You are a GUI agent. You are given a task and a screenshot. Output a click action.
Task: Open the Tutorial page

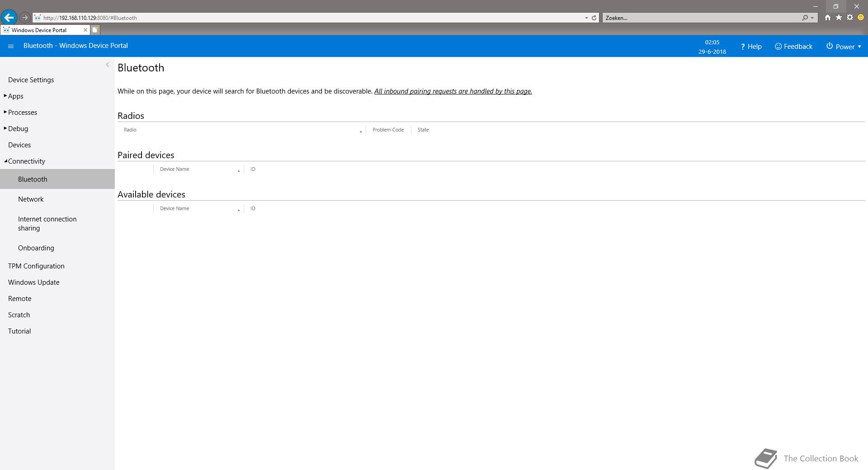19,331
